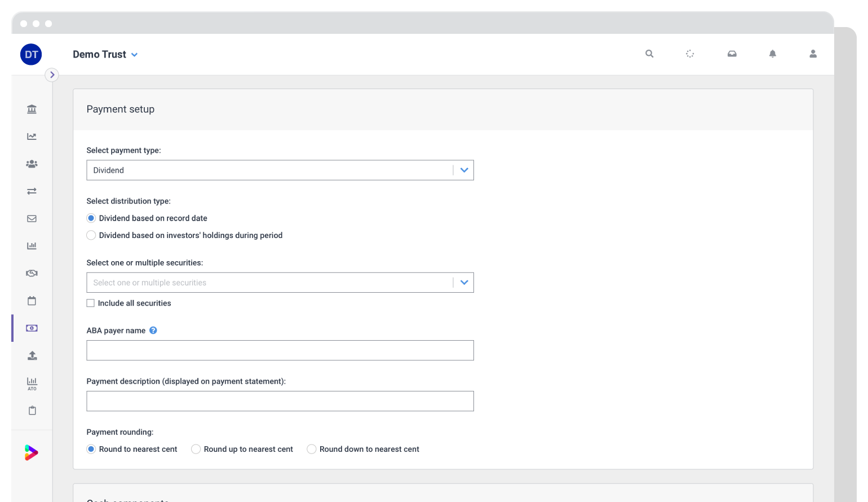
Task: Open search using the magnifier icon
Action: [x=649, y=54]
